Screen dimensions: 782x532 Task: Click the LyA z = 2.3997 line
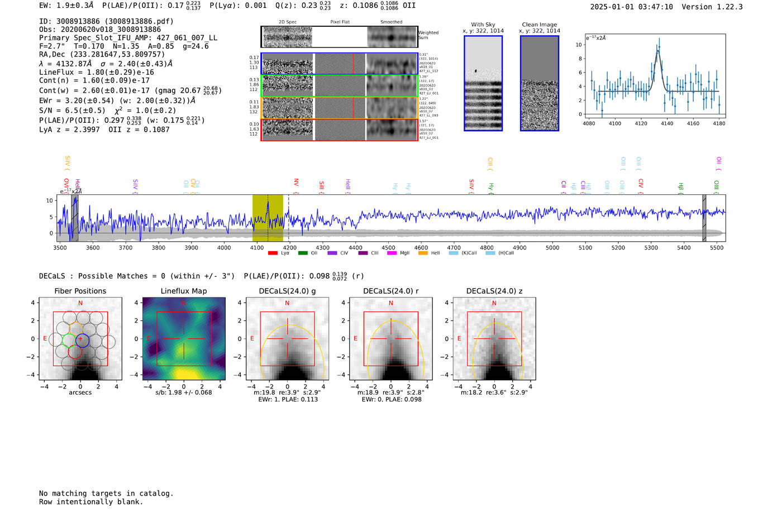pyautogui.click(x=69, y=130)
